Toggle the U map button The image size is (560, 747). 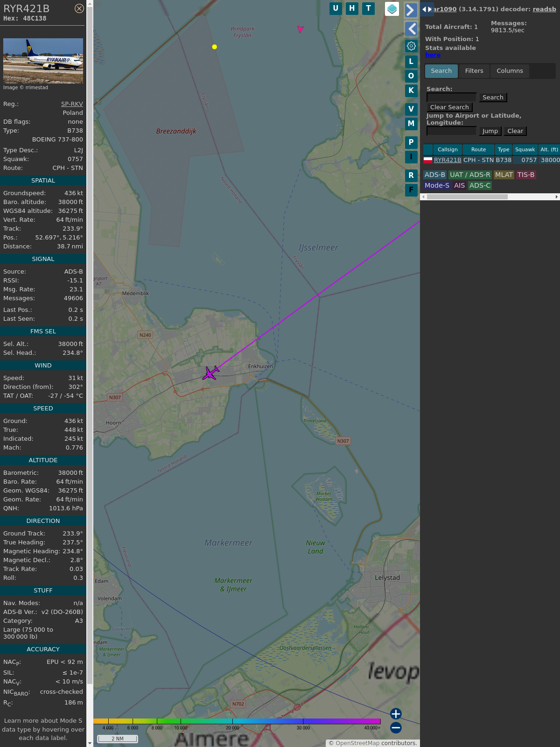336,8
